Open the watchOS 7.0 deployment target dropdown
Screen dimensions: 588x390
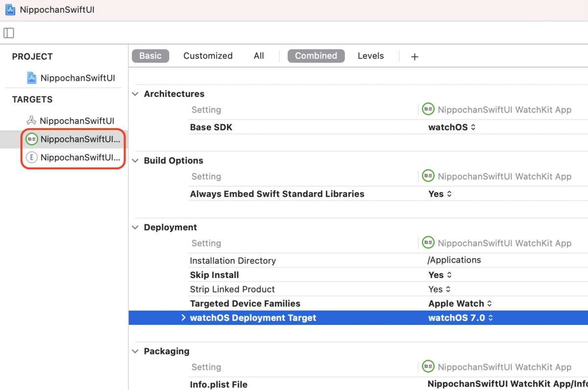pos(461,317)
